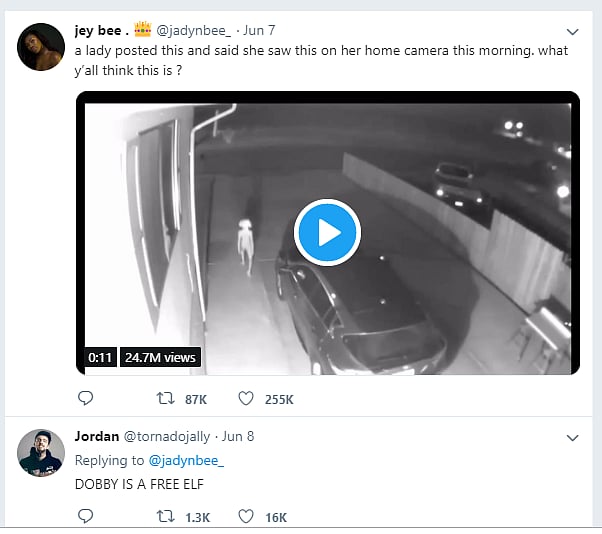Image resolution: width=602 pixels, height=534 pixels.
Task: Like jey bee's tweet
Action: point(246,399)
